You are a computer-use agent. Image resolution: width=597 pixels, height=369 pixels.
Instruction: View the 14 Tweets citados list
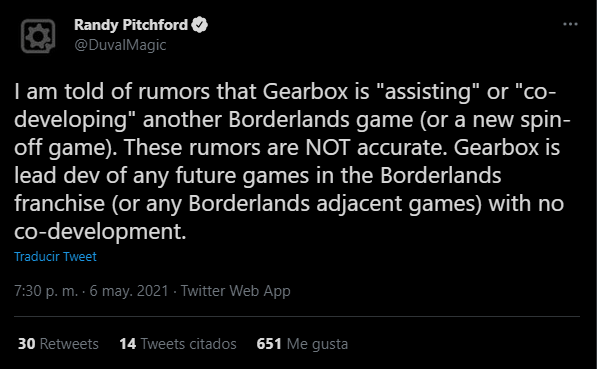tap(178, 344)
